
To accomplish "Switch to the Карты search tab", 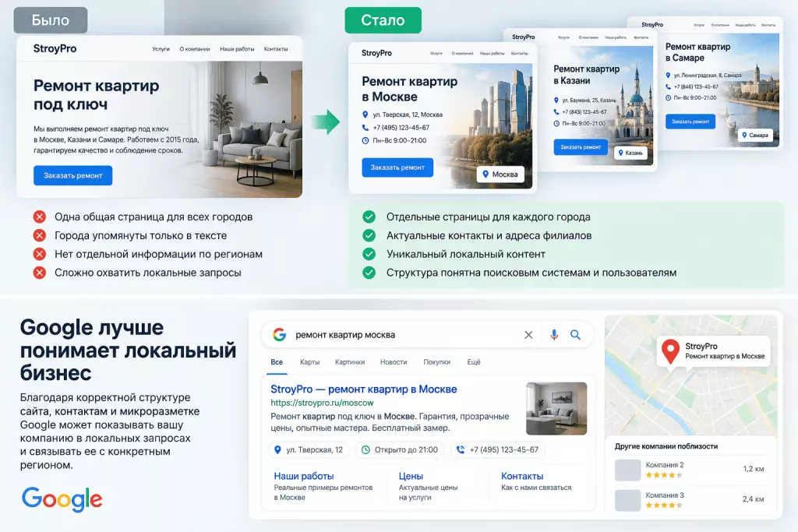I will (x=309, y=362).
